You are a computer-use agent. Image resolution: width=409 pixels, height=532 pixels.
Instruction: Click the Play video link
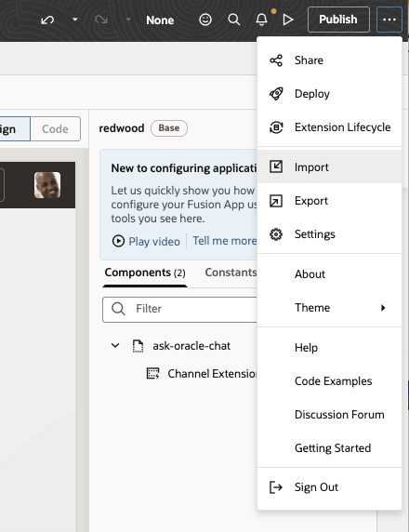(154, 241)
